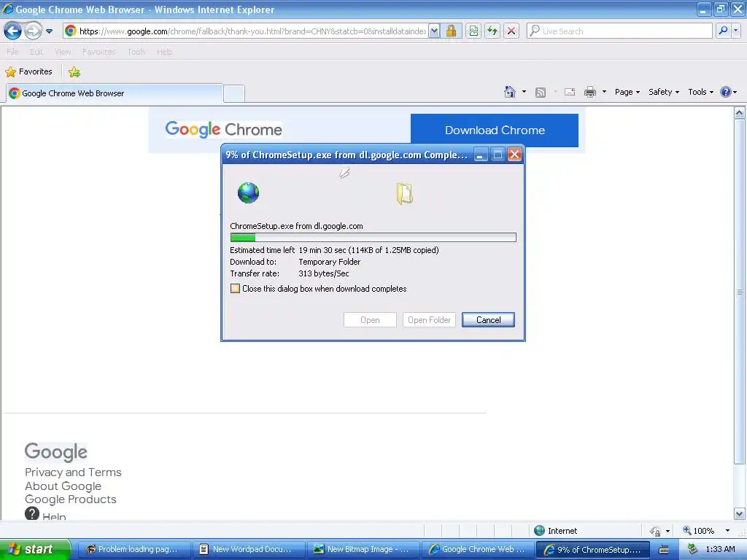Screen dimensions: 747x560
Task: Click the Back navigation arrow
Action: tap(13, 31)
